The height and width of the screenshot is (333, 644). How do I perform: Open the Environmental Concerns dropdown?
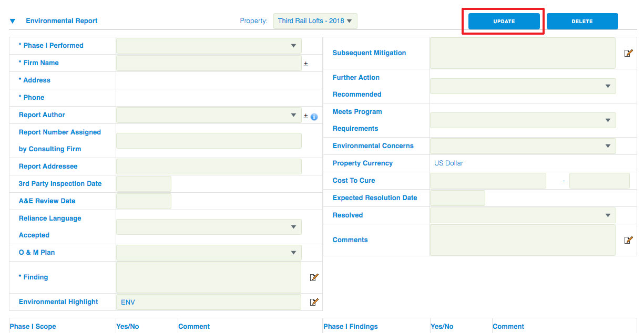click(523, 146)
